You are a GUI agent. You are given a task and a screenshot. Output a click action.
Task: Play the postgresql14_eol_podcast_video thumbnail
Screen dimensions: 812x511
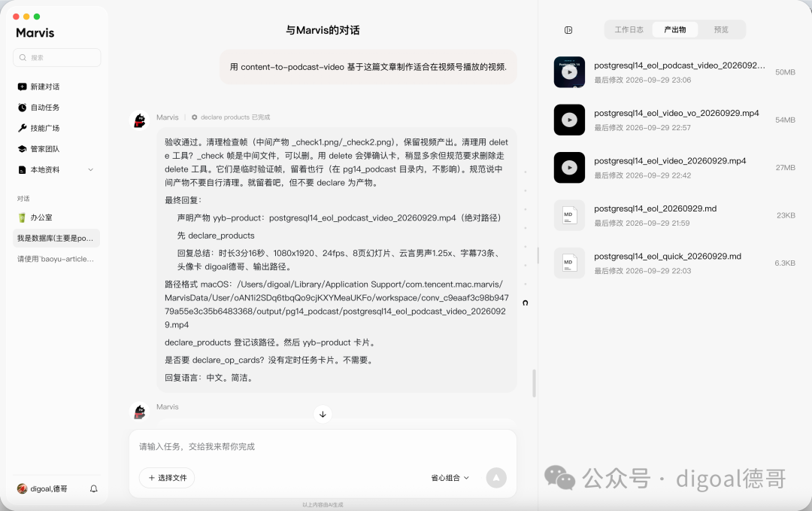569,72
